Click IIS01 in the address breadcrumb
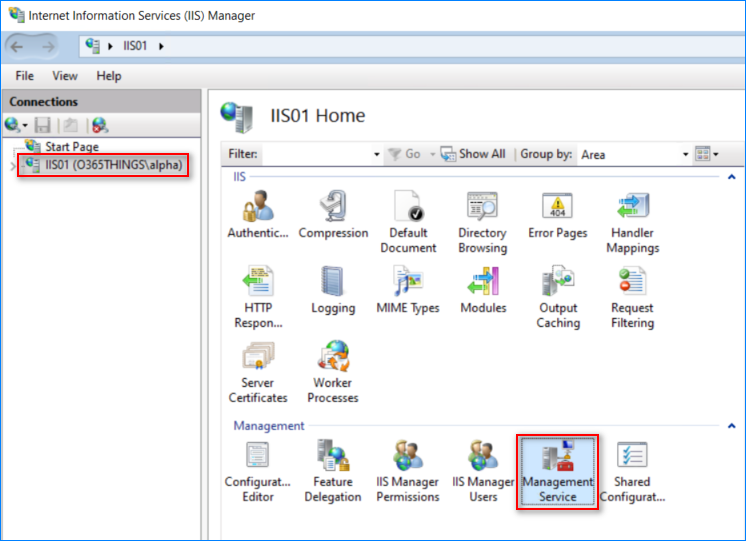This screenshot has width=746, height=541. click(x=135, y=46)
